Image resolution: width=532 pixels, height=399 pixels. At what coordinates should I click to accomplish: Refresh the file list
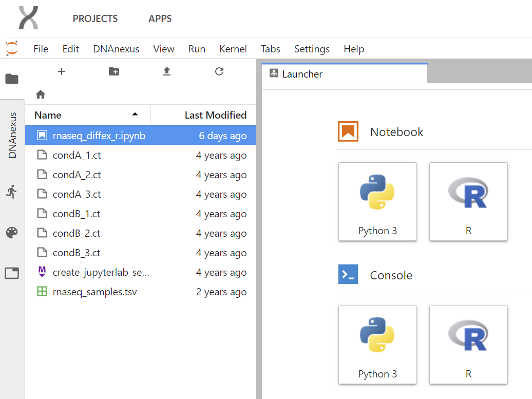(x=219, y=72)
